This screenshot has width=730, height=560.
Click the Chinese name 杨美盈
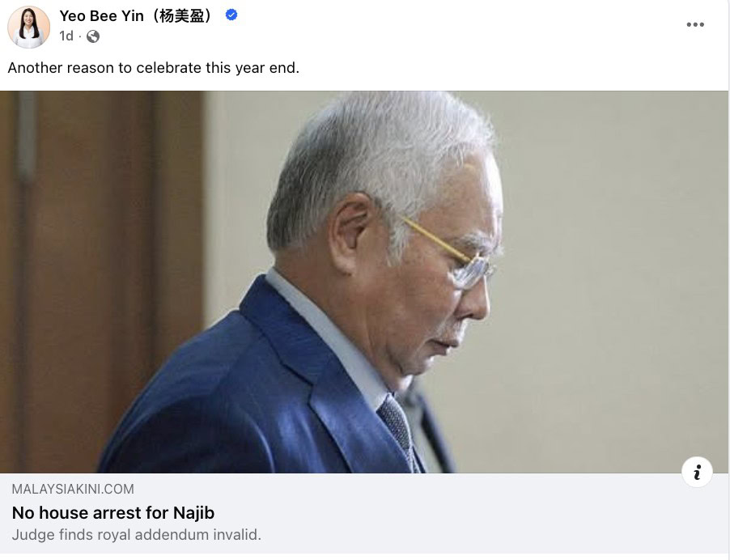pos(181,16)
